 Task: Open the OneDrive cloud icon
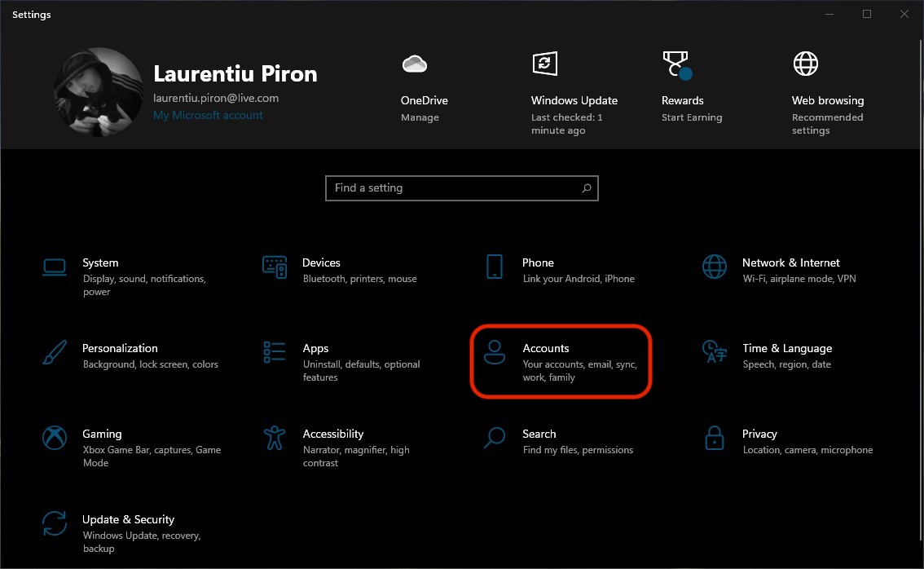tap(415, 64)
